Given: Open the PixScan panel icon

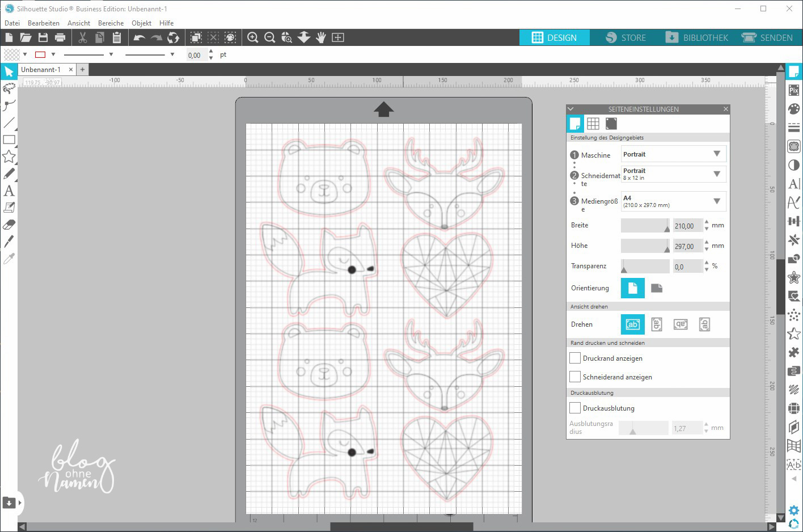Looking at the screenshot, I should pos(794,90).
